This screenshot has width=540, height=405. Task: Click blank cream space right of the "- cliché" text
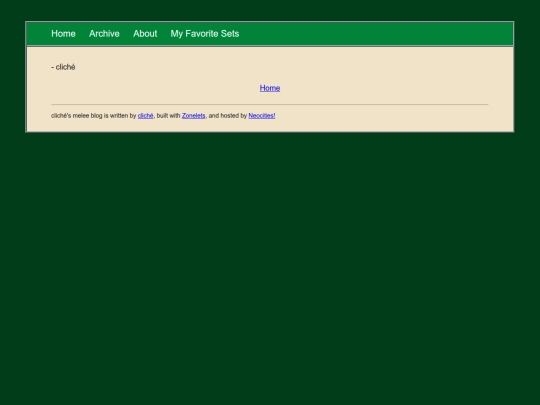point(276,67)
